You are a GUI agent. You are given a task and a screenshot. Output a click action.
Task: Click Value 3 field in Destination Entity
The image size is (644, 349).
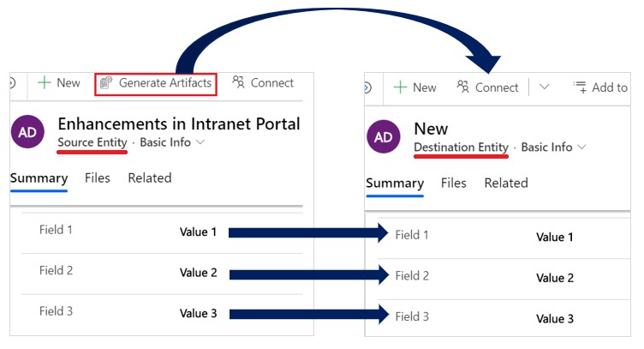[x=554, y=319]
